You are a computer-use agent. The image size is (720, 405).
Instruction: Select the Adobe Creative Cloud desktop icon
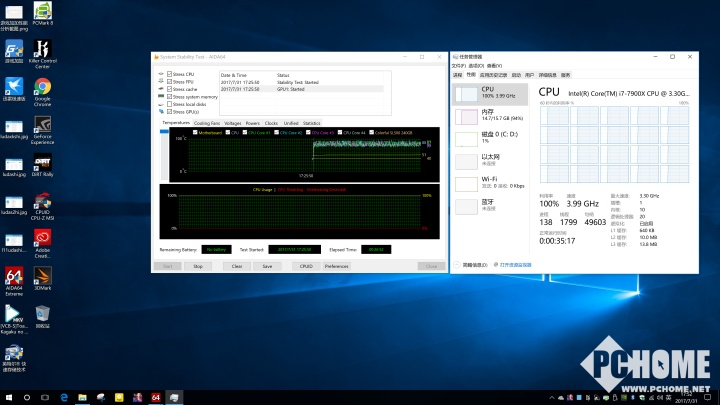(42, 244)
